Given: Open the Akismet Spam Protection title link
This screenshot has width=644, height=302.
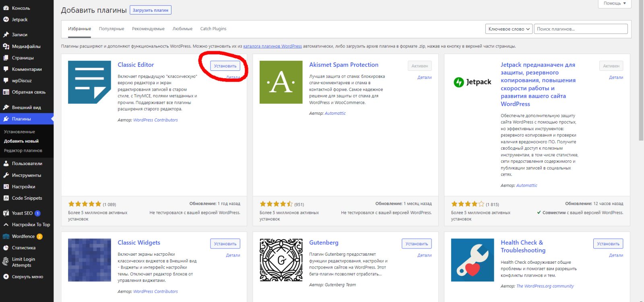Looking at the screenshot, I should 344,65.
